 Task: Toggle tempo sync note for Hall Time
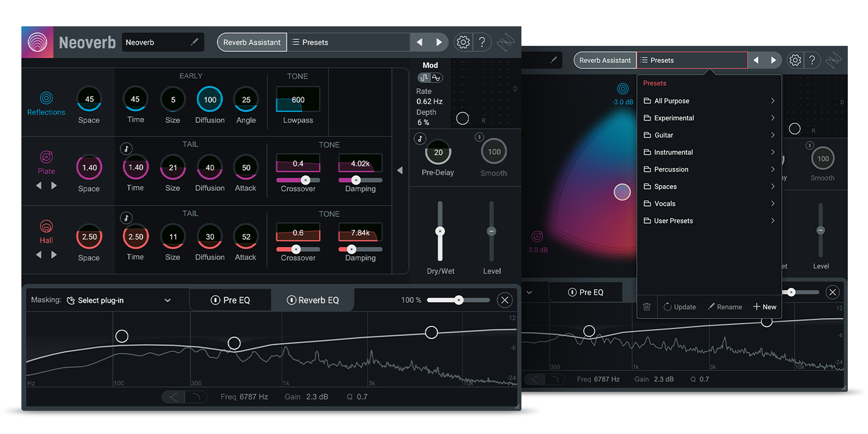pos(126,218)
